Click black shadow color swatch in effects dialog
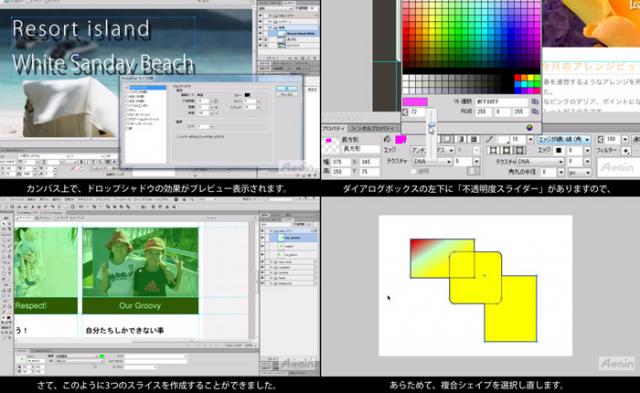Viewport: 640px width, 393px height. [247, 95]
